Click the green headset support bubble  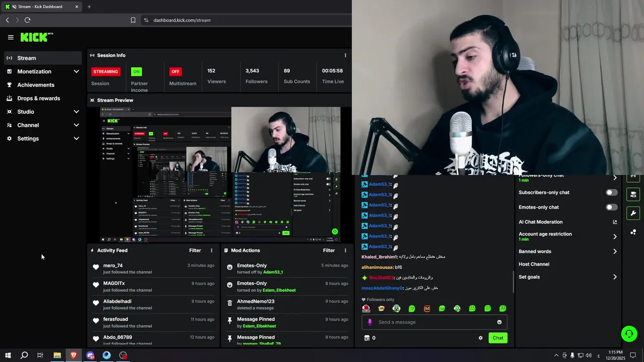pos(629,333)
